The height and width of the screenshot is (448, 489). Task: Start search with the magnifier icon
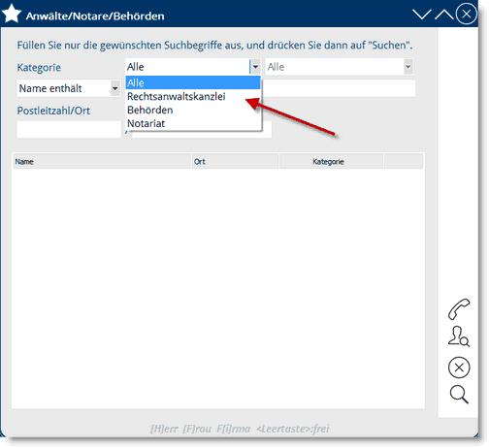click(x=459, y=395)
